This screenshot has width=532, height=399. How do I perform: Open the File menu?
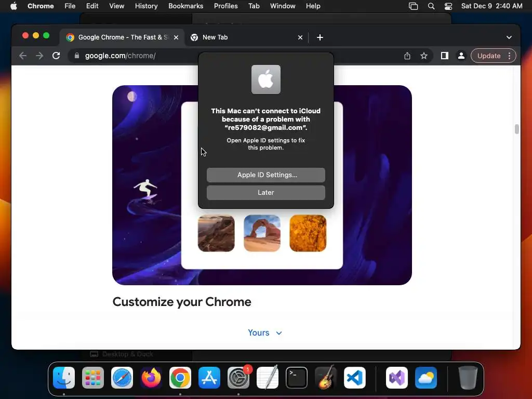click(70, 6)
